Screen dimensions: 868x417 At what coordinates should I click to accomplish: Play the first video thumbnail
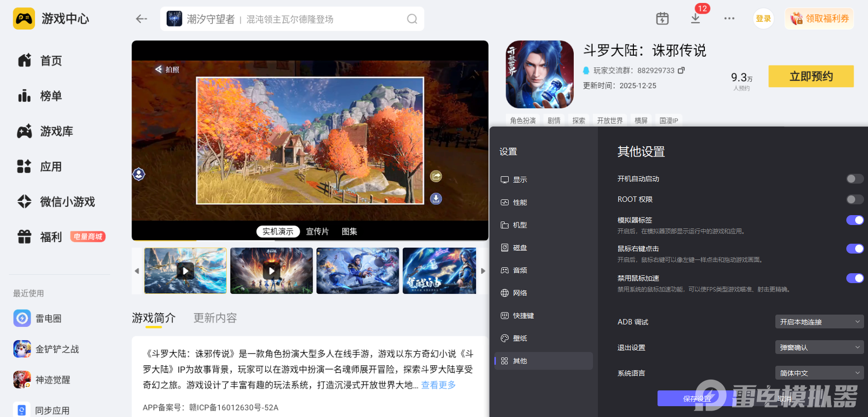click(185, 271)
